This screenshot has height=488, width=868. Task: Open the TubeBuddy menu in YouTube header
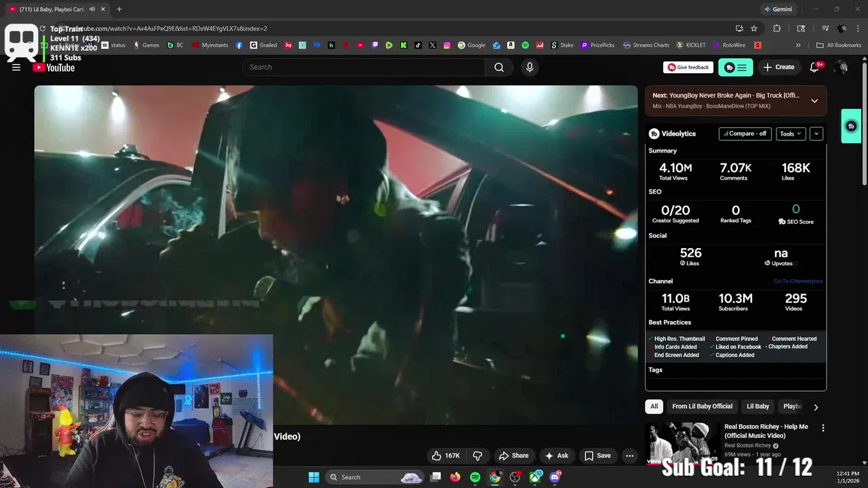(x=736, y=67)
